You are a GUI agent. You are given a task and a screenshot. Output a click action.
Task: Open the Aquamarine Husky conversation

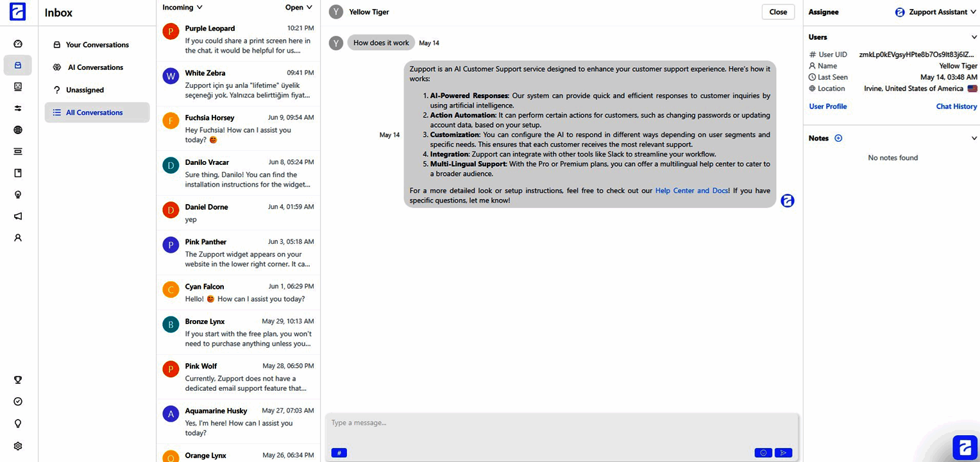pos(238,422)
